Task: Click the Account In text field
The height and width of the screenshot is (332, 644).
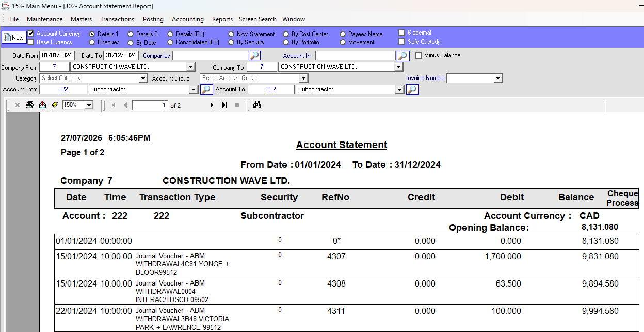Action: (x=356, y=55)
